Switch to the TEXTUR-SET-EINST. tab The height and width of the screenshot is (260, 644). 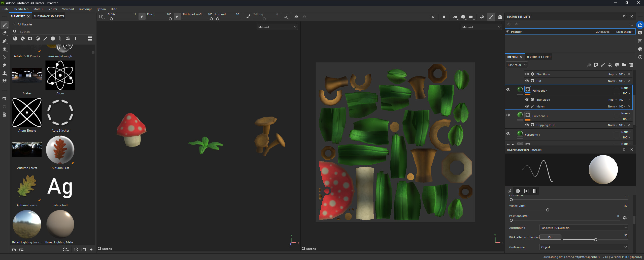[539, 57]
